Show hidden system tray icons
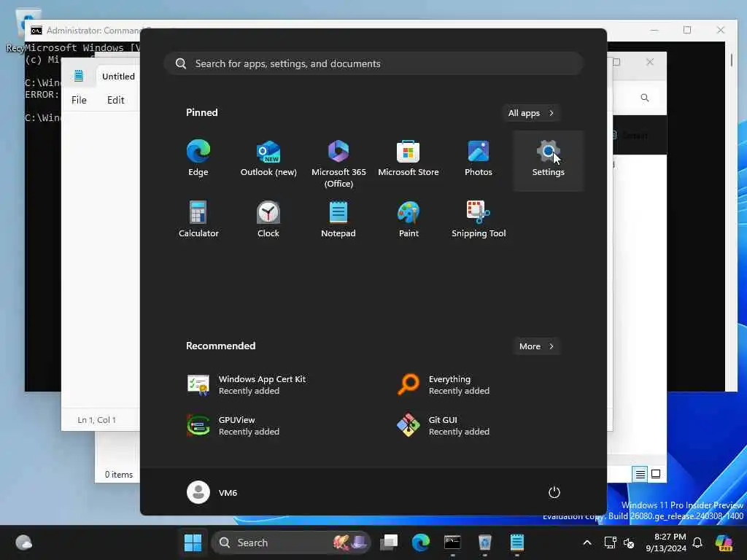Viewport: 747px width, 560px height. tap(587, 542)
